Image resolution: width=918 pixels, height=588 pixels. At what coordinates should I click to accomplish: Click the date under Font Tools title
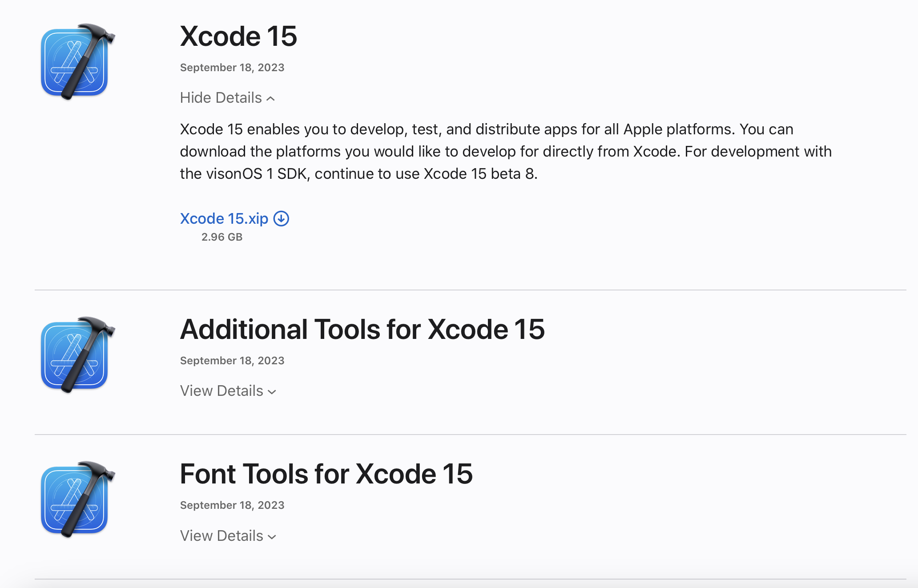pos(232,505)
